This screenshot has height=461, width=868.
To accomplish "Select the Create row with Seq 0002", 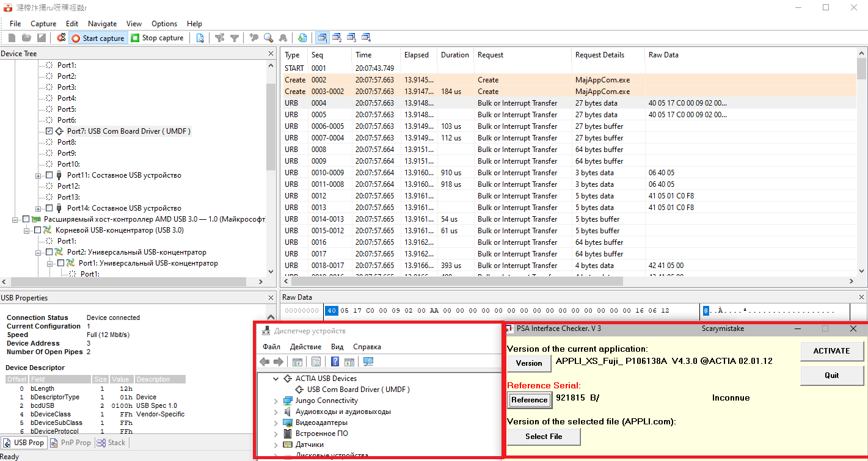I will [x=569, y=80].
